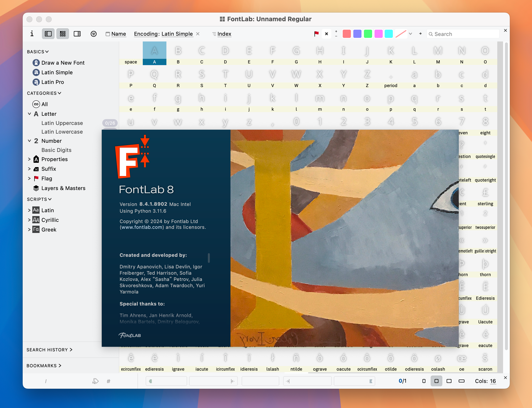Collapse the Letter category tree
Screen dimensions: 532x408
pos(29,114)
